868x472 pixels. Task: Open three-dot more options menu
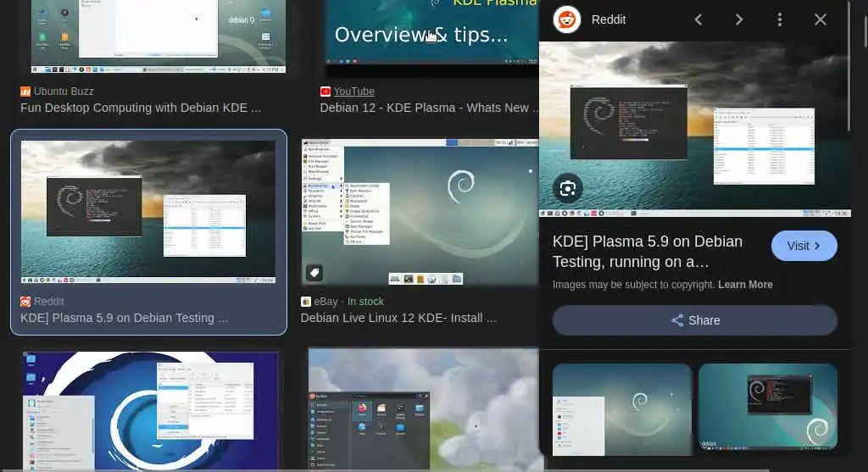(780, 20)
